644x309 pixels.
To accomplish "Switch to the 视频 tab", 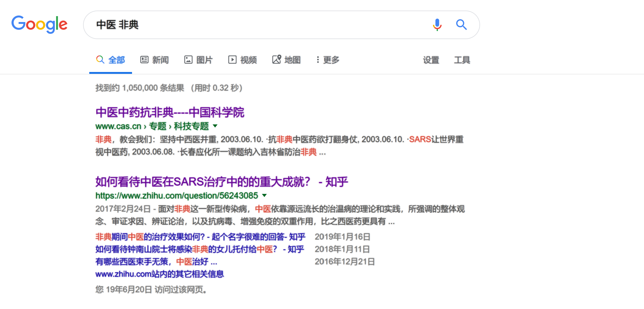I will [243, 60].
